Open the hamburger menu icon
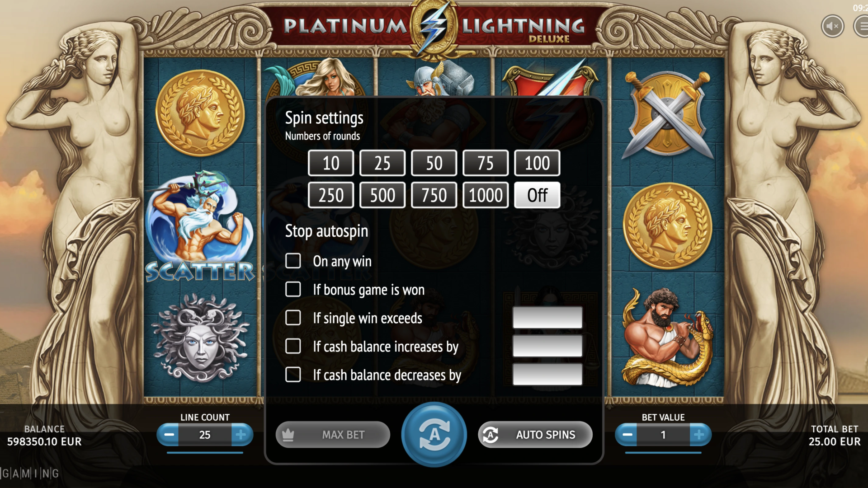 [861, 27]
